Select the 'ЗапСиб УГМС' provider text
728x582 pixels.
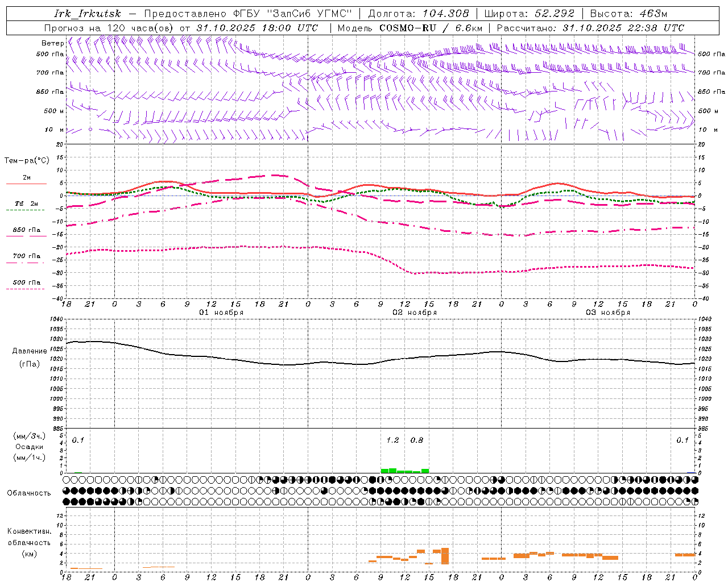[x=311, y=14]
